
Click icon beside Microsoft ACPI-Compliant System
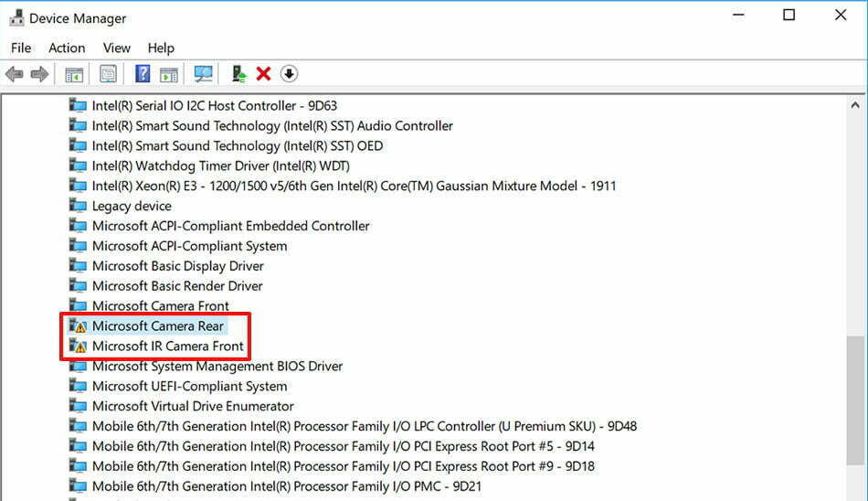click(78, 246)
